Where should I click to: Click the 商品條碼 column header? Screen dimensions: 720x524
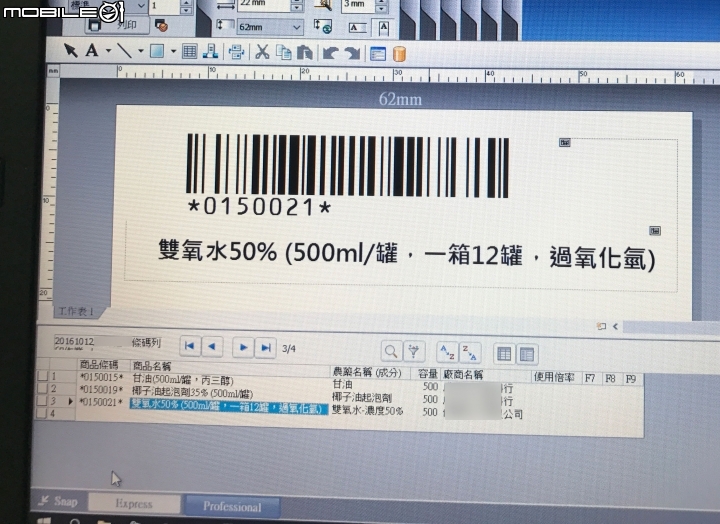coord(99,365)
